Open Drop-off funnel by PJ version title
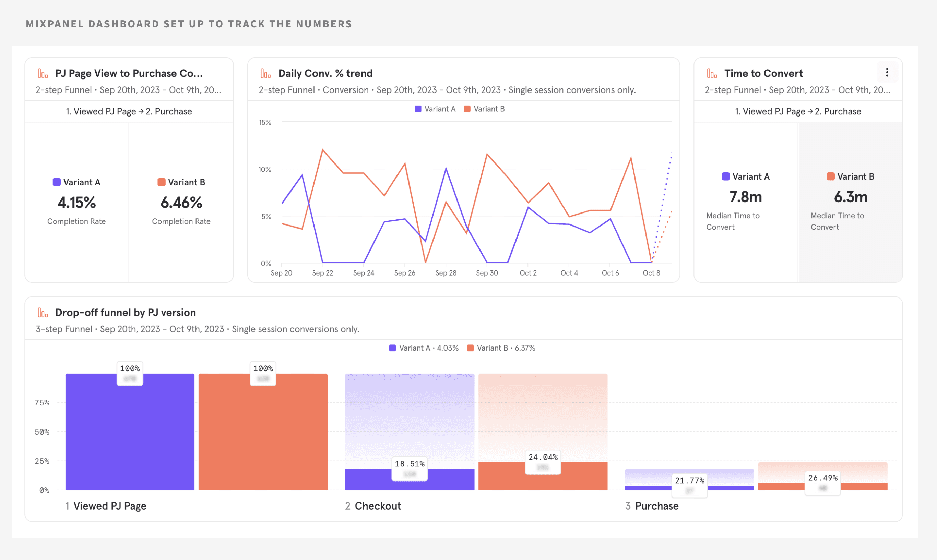This screenshot has height=560, width=937. point(126,313)
